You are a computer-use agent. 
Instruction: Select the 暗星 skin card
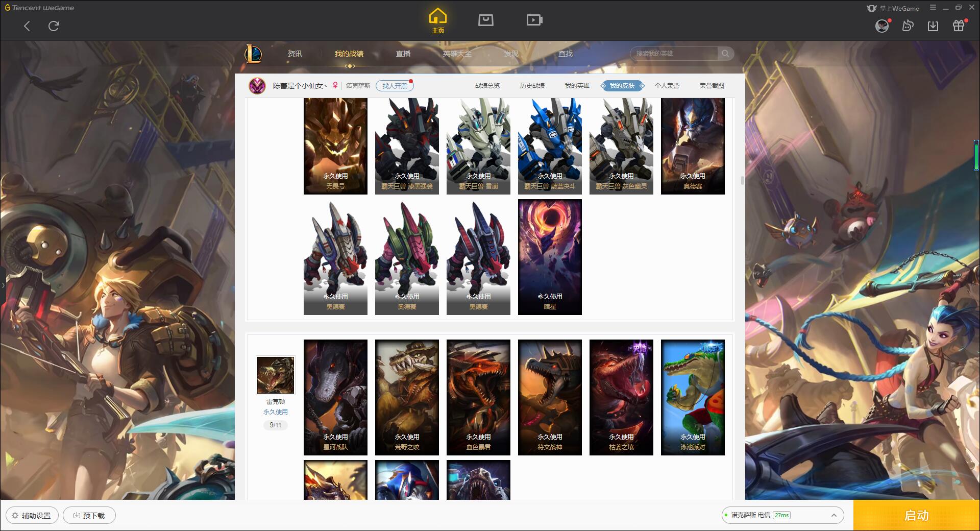point(550,257)
